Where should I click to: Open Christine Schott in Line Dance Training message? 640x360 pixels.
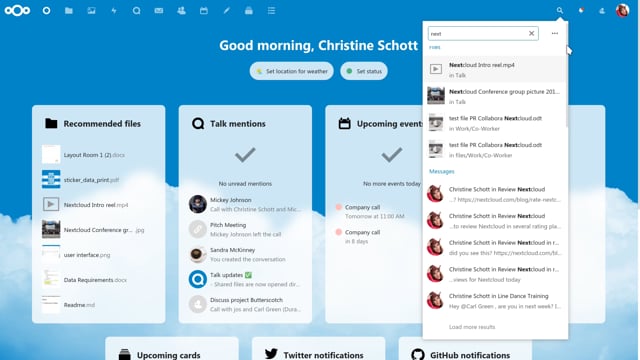[x=494, y=301]
